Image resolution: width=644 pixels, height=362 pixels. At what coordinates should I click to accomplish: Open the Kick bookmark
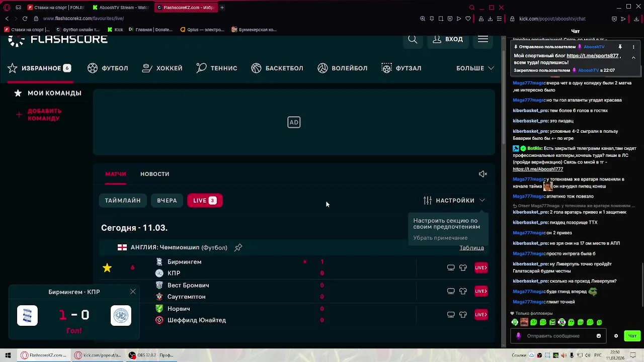click(x=115, y=30)
